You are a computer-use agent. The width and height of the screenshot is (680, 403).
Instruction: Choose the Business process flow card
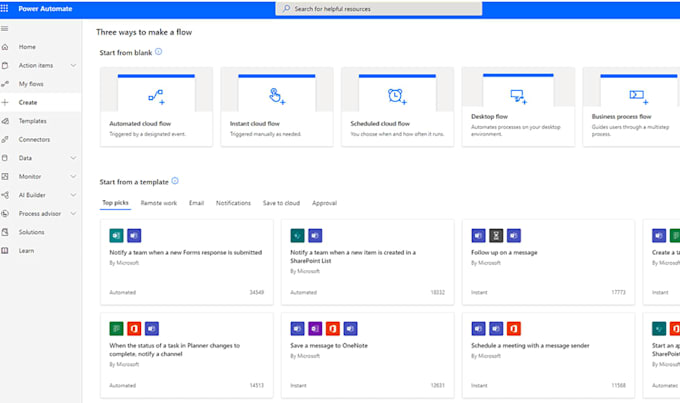(631, 107)
